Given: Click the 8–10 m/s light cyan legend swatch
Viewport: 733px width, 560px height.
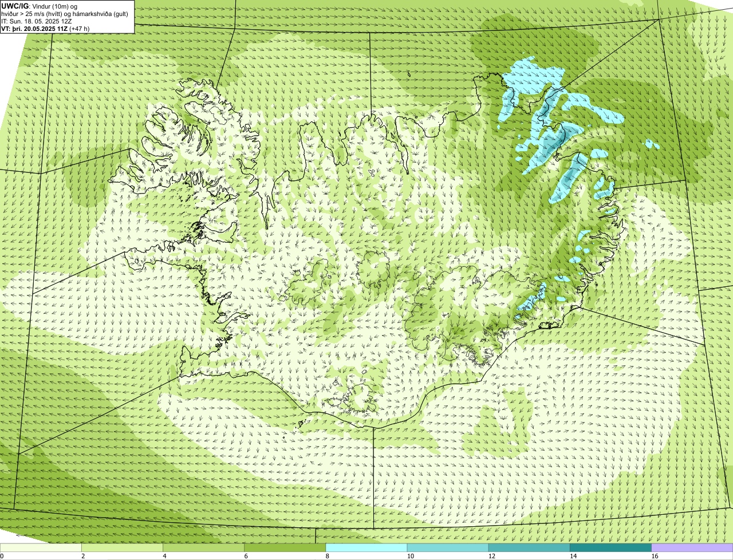Looking at the screenshot, I should coord(366,548).
